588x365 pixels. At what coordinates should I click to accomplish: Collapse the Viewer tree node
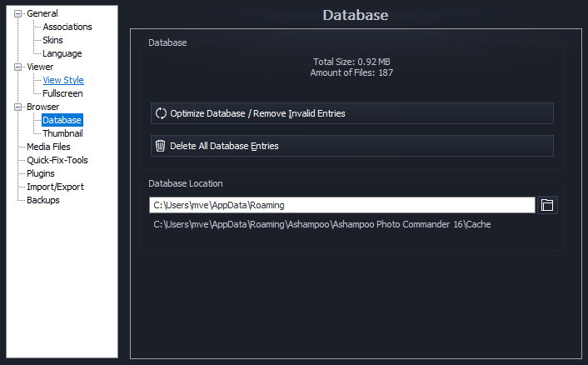18,67
